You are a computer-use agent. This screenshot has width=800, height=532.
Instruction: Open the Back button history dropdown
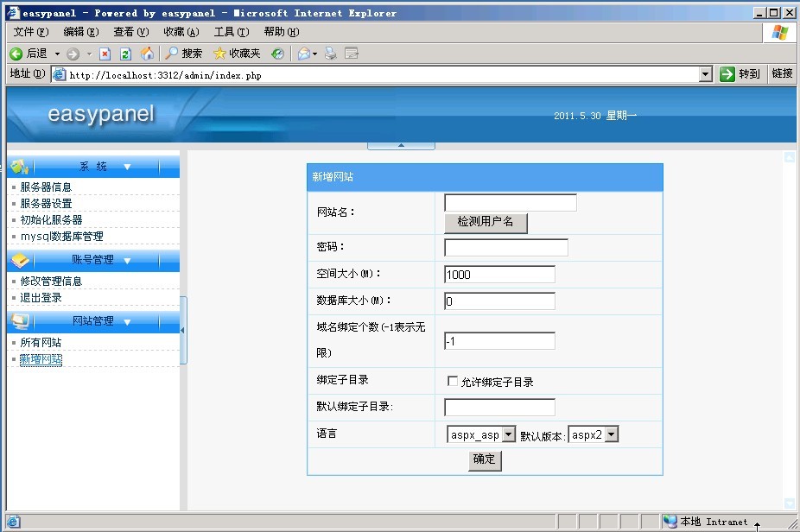[x=57, y=54]
